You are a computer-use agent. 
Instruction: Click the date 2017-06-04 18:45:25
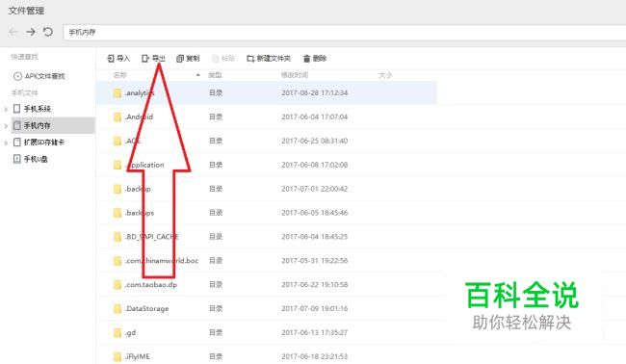[315, 236]
